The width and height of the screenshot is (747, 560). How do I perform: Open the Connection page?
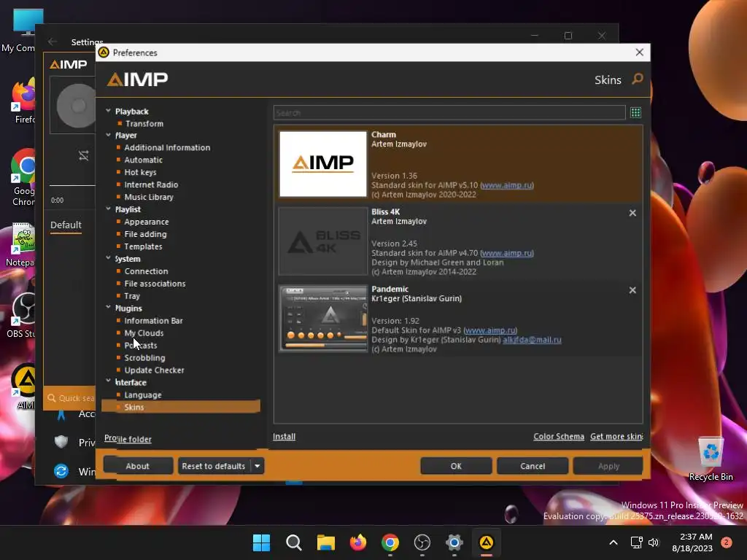[146, 271]
